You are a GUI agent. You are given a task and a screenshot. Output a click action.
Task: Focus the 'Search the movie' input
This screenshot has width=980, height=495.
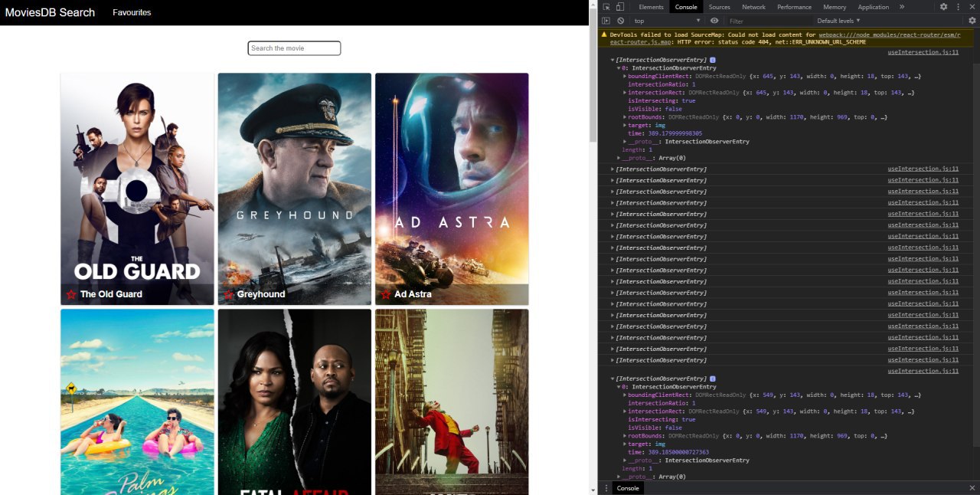294,48
